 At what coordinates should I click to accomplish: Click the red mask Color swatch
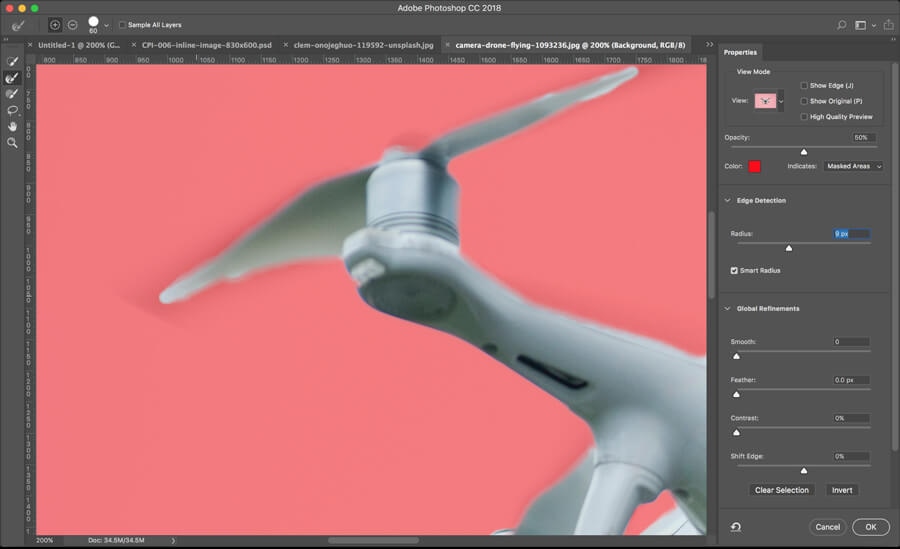click(754, 166)
